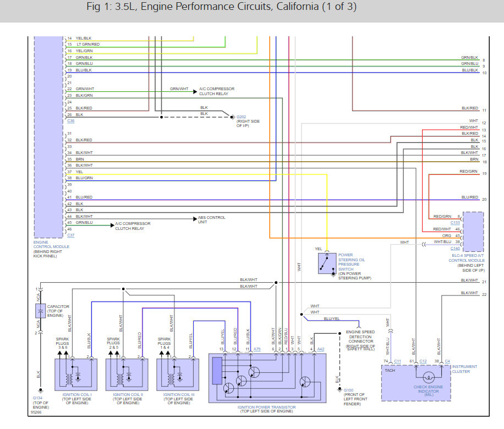Click the Ignition Coil III component box

coord(177,375)
